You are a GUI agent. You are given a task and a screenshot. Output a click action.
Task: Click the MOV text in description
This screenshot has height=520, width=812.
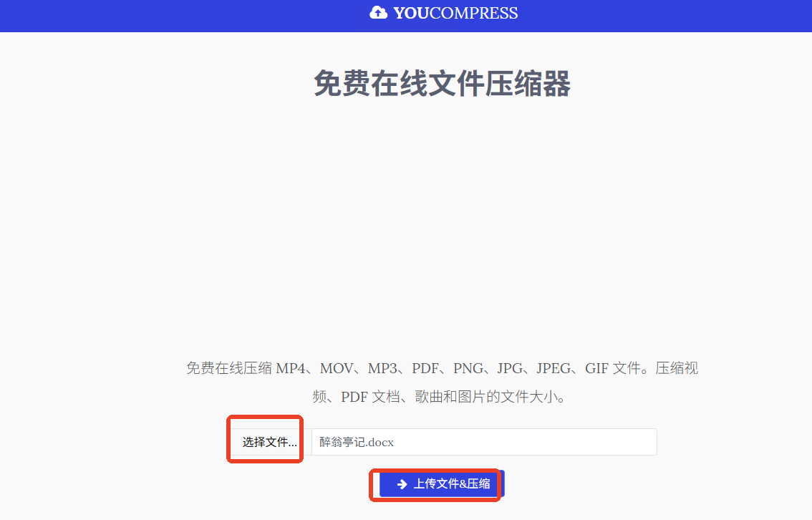(337, 368)
